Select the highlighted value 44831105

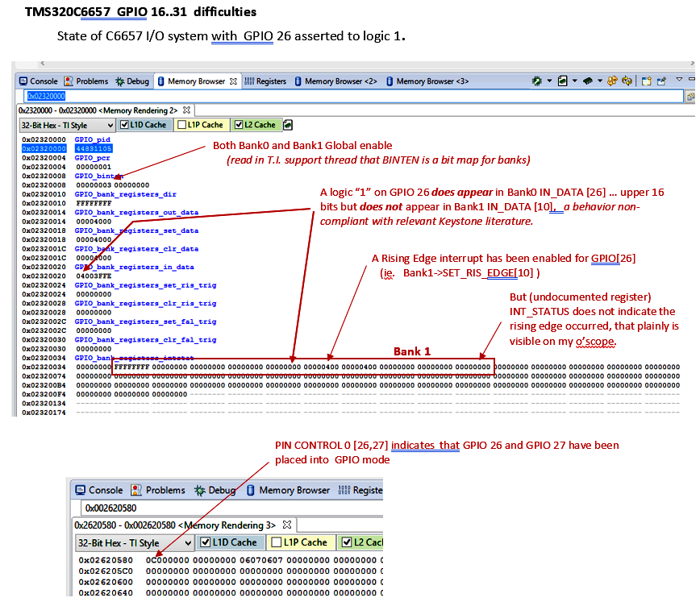(x=94, y=148)
